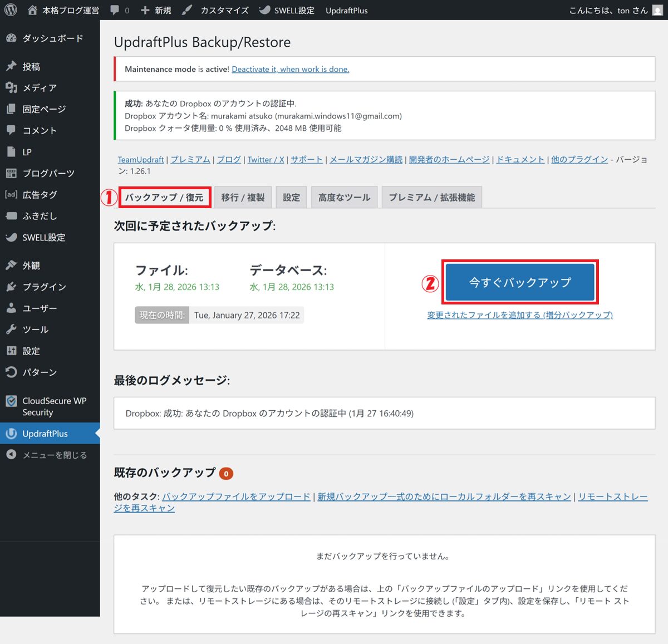Open CloudSecure WP Security menu
668x644 pixels.
(53, 406)
